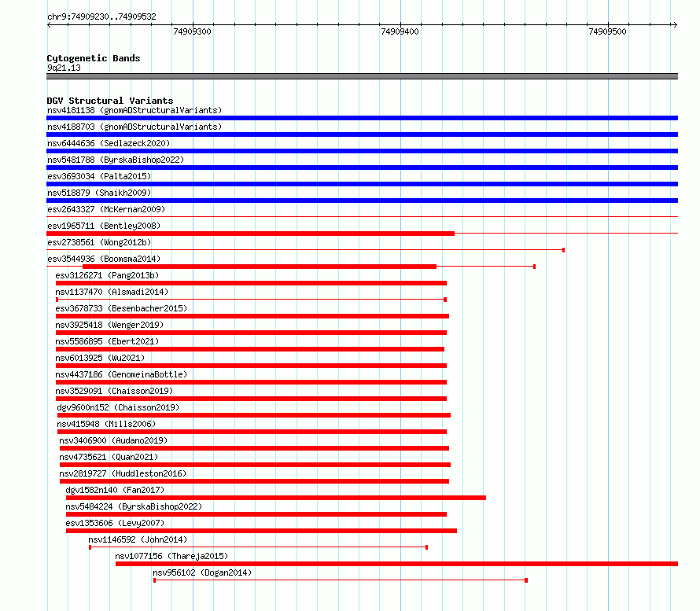Image resolution: width=700 pixels, height=611 pixels.
Task: Click esv3678733 (Besenbacher2015) label
Action: click(121, 308)
